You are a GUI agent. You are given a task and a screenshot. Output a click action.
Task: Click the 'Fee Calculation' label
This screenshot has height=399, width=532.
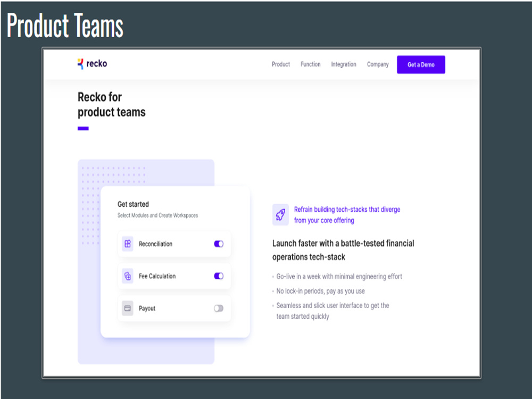point(157,276)
